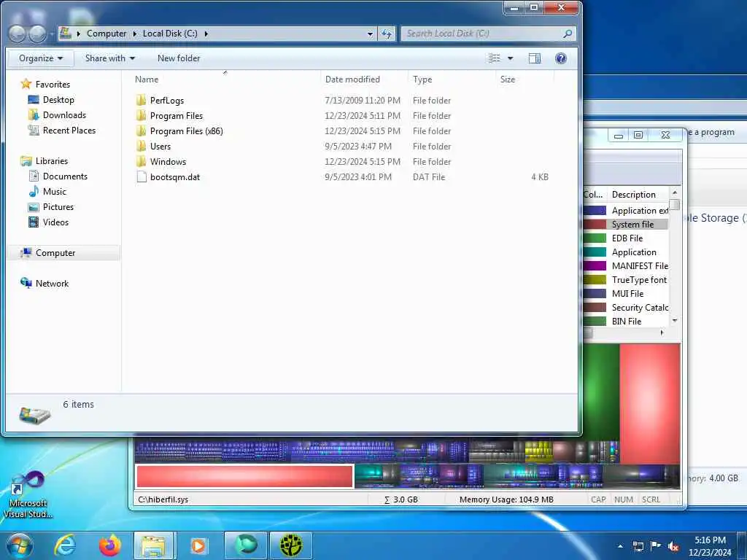Sort by the Type column header
The height and width of the screenshot is (560, 747).
tap(422, 79)
